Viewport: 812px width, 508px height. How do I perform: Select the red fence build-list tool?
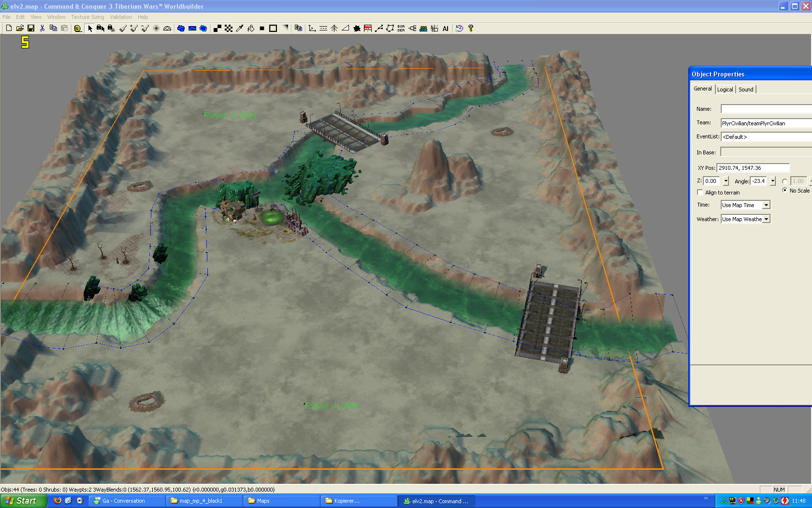tap(368, 28)
